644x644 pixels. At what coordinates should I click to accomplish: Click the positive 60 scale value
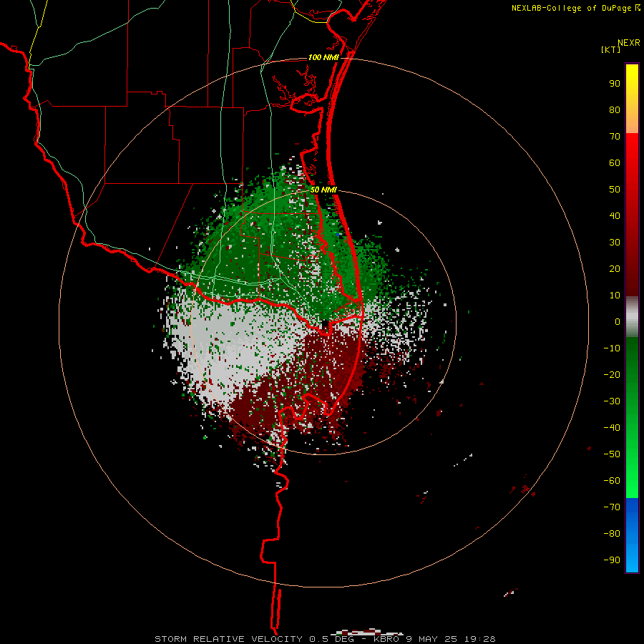pos(615,163)
